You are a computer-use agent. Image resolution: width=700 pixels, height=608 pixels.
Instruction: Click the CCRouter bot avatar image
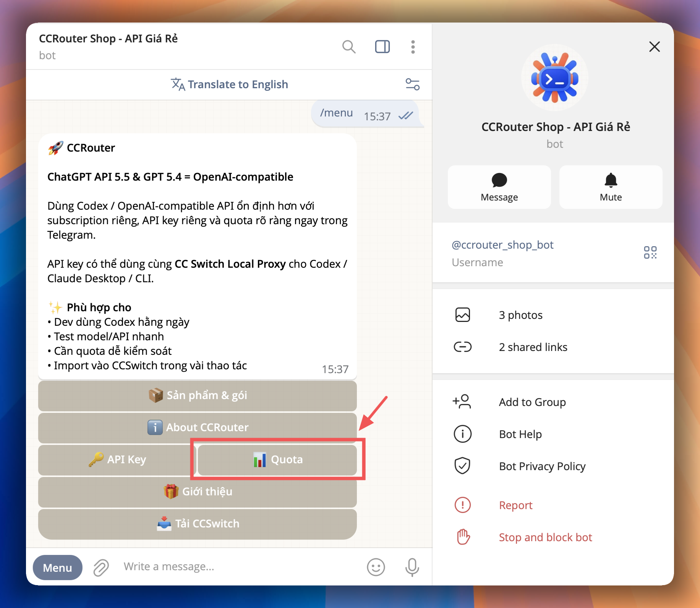[x=555, y=78]
